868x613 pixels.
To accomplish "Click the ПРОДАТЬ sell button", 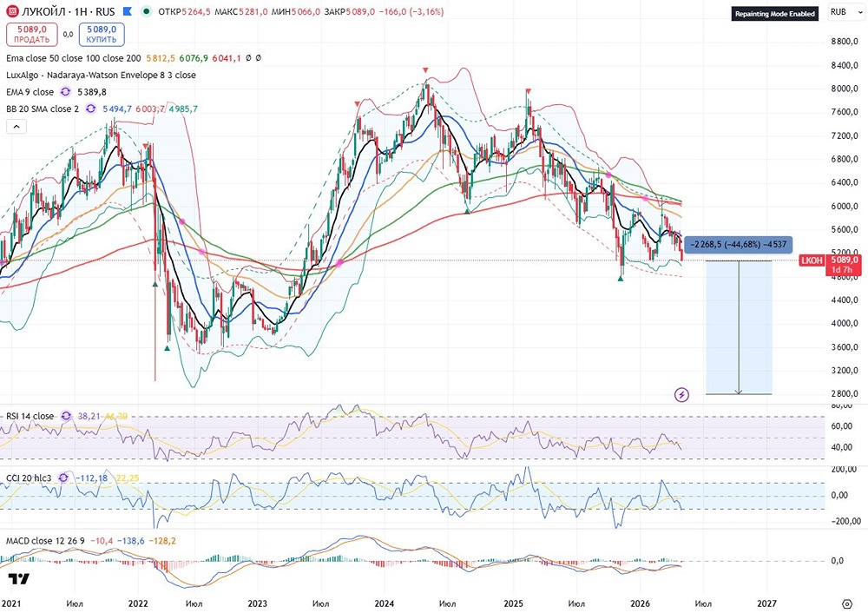I will [31, 35].
